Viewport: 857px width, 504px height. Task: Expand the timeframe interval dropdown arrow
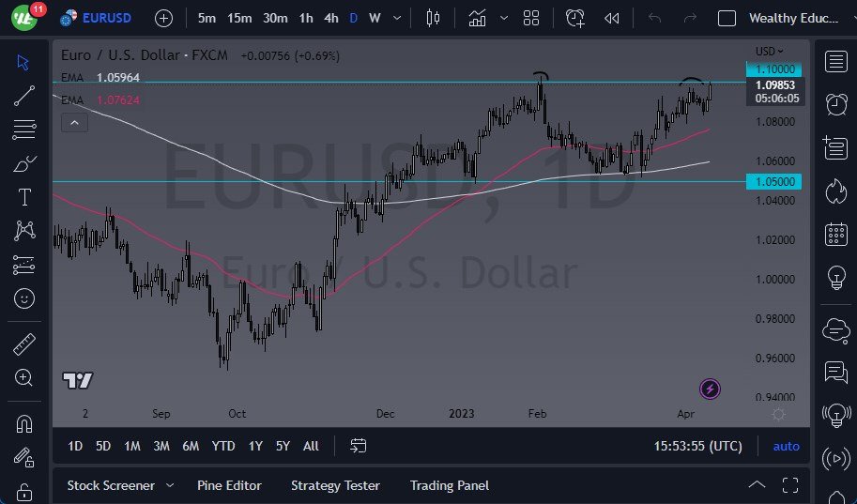point(398,18)
